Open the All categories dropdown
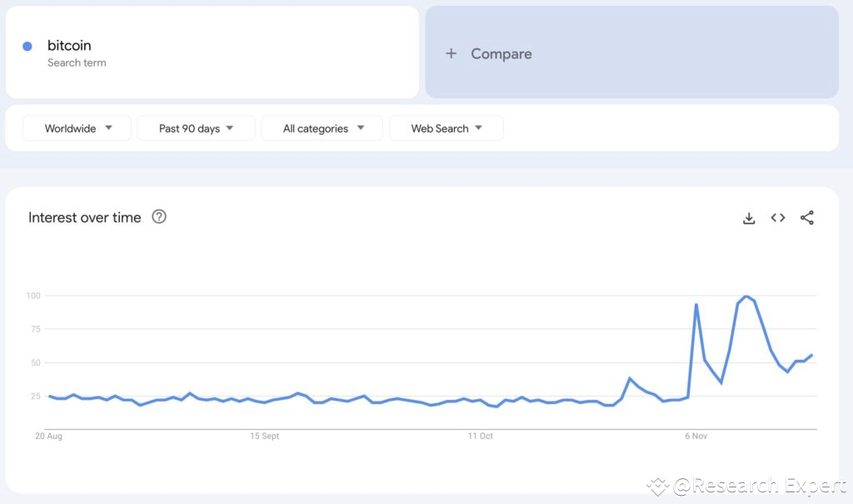 (322, 128)
